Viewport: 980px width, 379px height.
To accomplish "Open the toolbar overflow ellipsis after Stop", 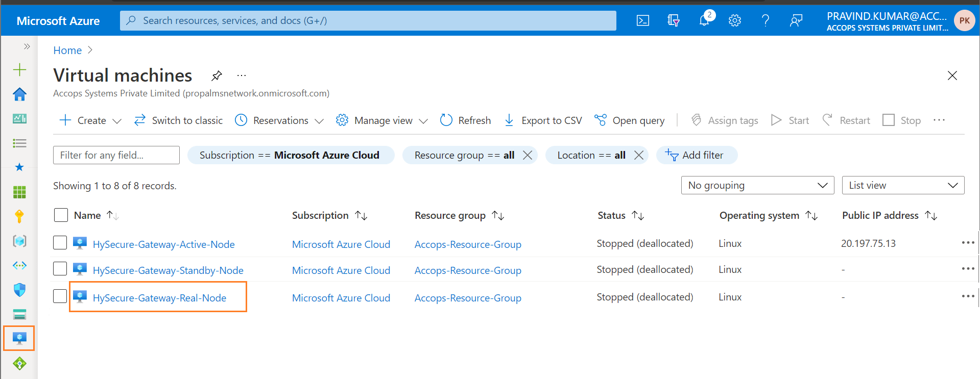I will pos(939,120).
